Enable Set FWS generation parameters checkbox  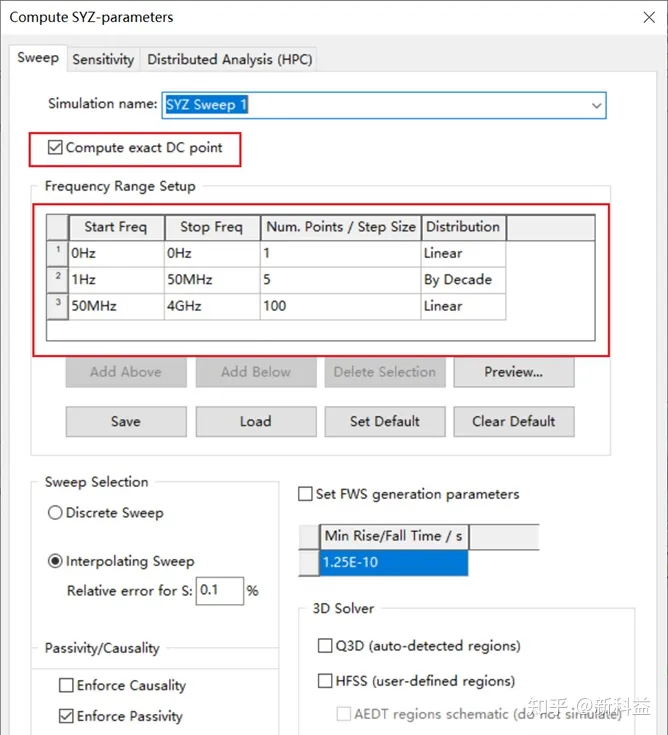(305, 494)
